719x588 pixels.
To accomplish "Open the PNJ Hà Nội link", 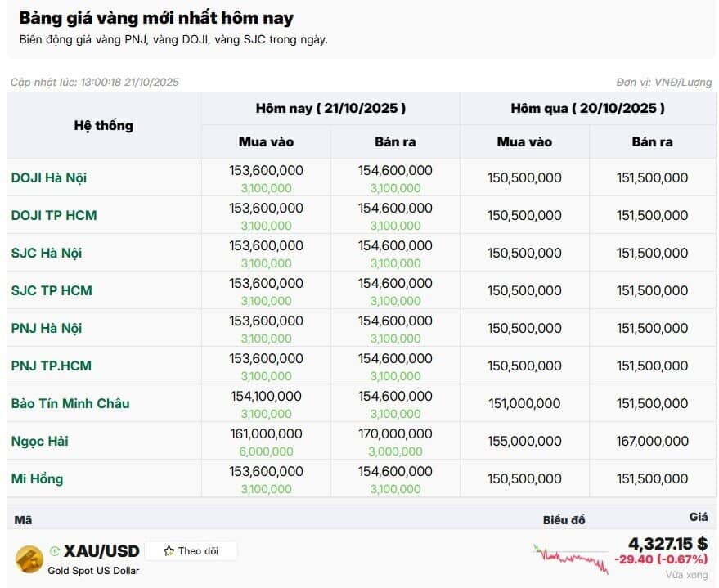I will click(47, 328).
